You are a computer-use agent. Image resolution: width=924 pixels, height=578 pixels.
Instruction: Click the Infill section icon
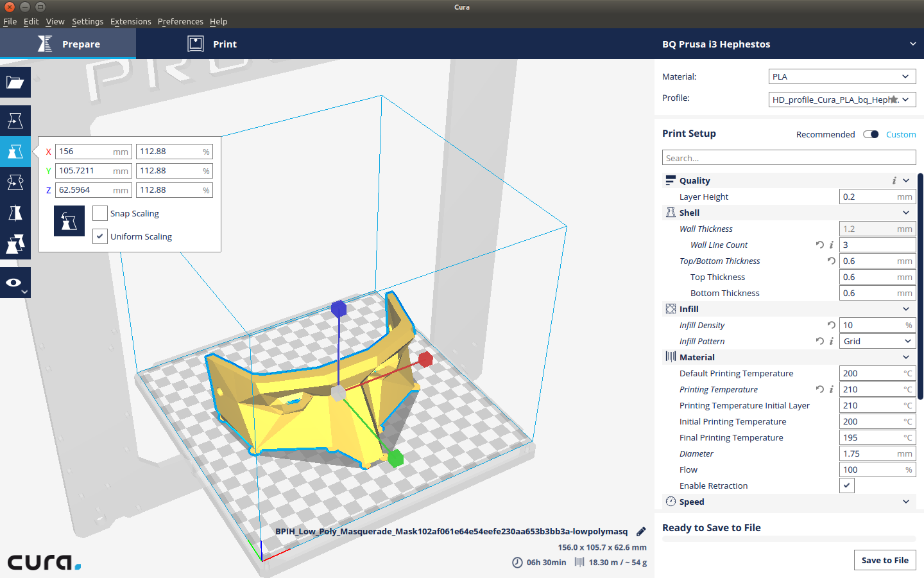pos(671,309)
